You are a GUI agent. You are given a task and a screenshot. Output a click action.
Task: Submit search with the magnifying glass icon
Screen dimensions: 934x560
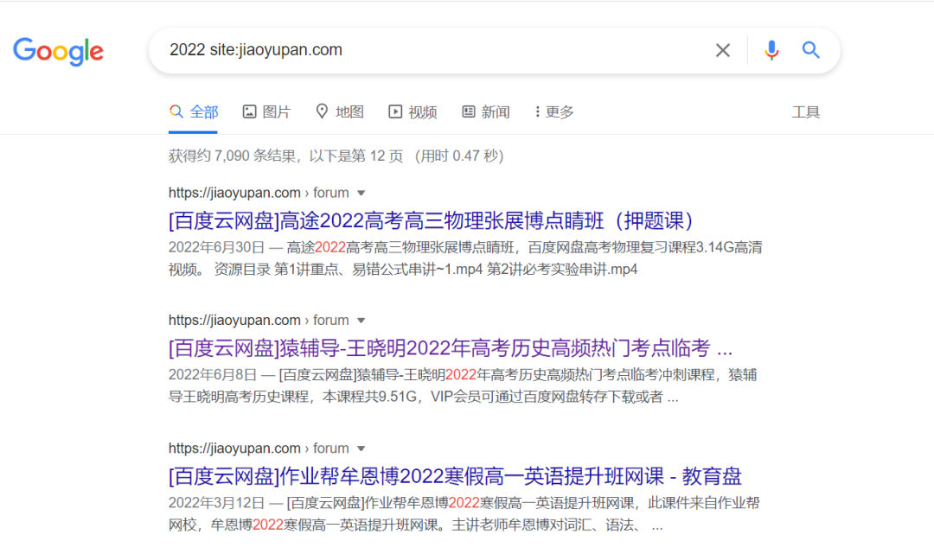point(810,50)
